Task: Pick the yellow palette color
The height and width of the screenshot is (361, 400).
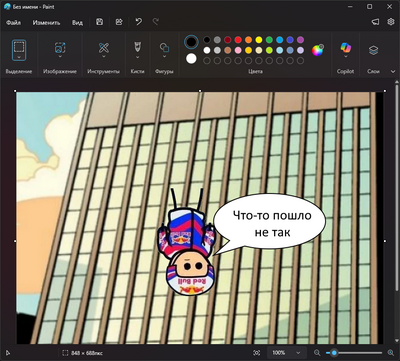Action: tap(259, 40)
